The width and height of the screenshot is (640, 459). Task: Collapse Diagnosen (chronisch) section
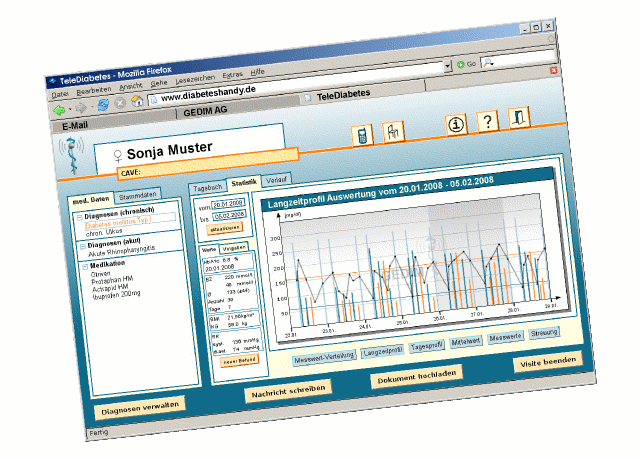coord(80,217)
